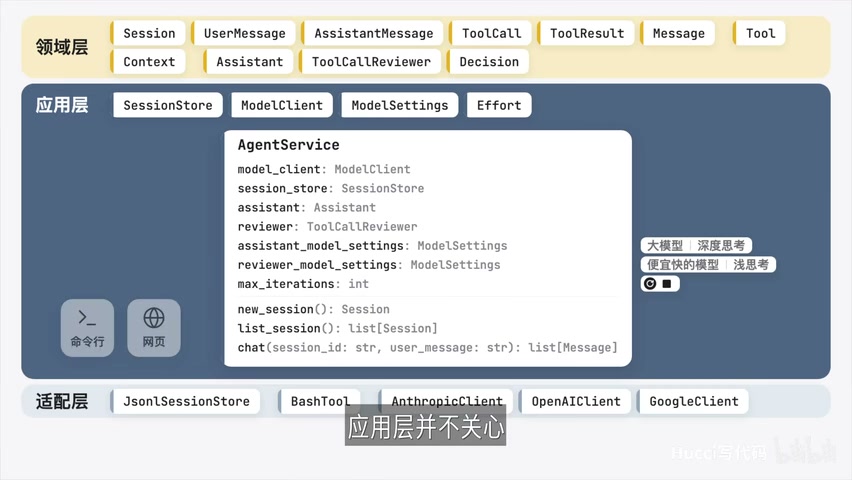Screen dimensions: 852x480
Task: Select the UserMessage box
Action: [x=244, y=33]
